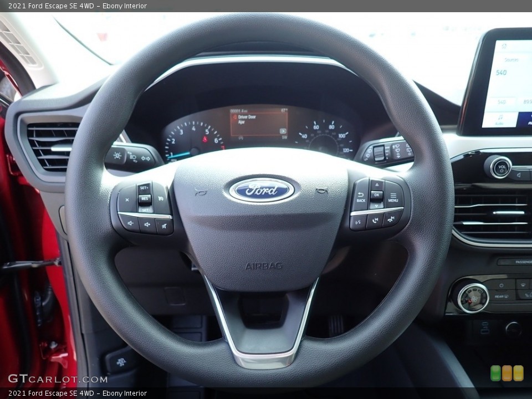
Task: Mute audio with steering wheel mute button
Action: (x=165, y=226)
